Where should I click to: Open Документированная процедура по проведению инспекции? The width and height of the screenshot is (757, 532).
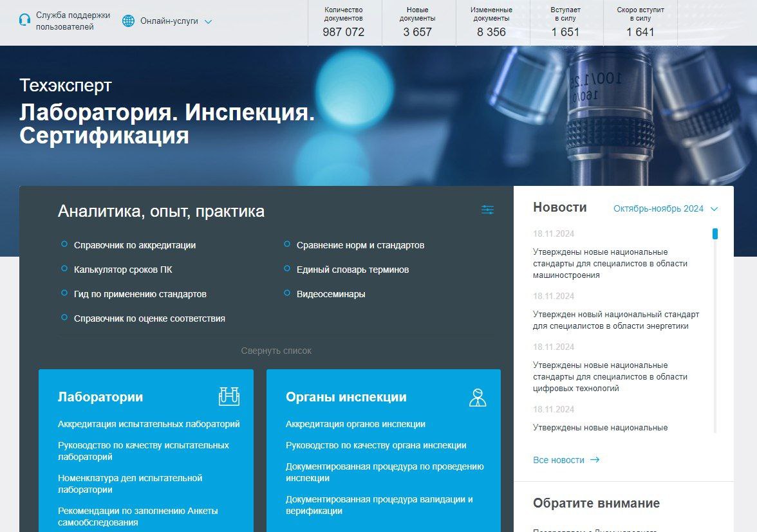pyautogui.click(x=384, y=472)
